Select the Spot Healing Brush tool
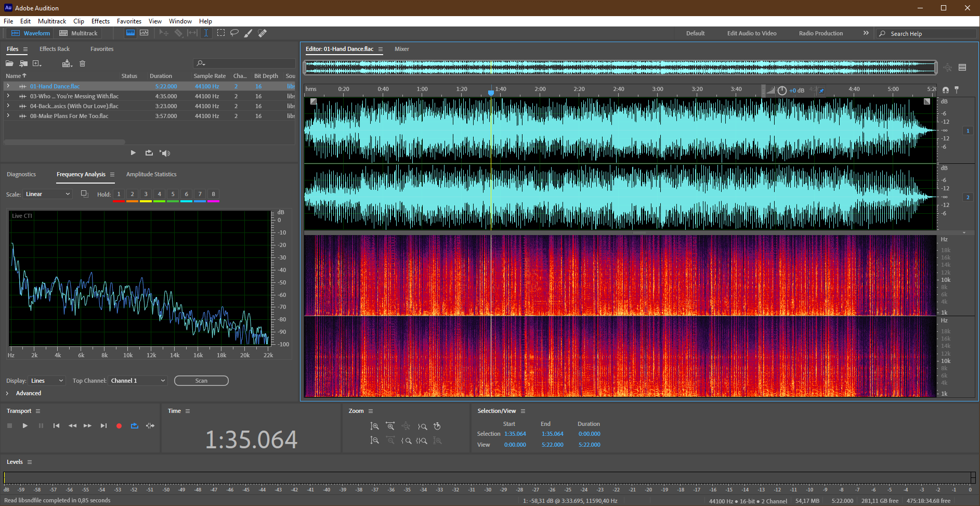Image resolution: width=980 pixels, height=506 pixels. 263,33
